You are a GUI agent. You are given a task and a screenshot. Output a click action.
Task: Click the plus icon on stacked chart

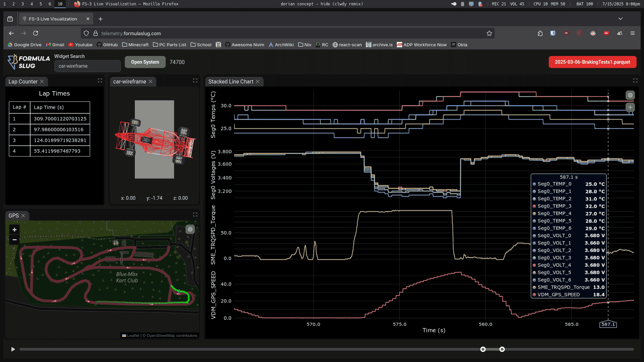click(x=630, y=107)
